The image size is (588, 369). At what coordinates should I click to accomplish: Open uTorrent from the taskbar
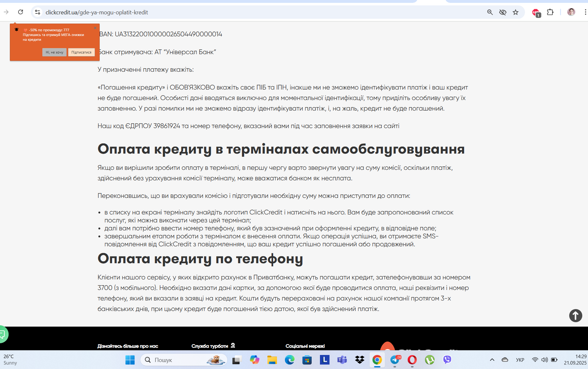(x=429, y=360)
